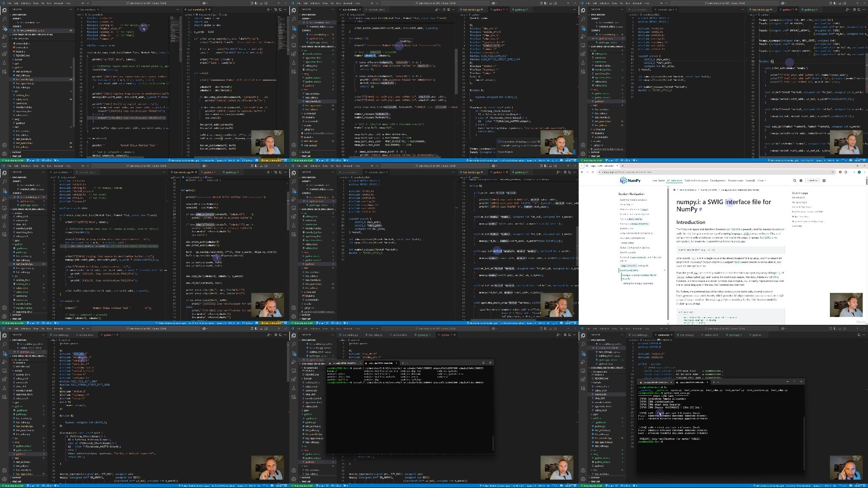Open Testing flask icon in top-left VS Code frame
The width and height of the screenshot is (868, 488).
pos(4,63)
